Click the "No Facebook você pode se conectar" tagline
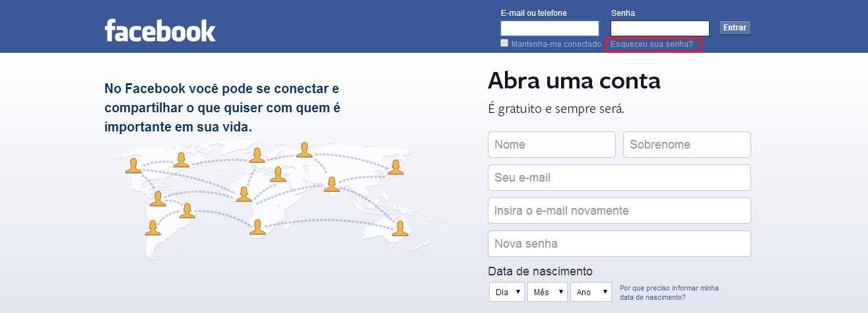868x313 pixels. tap(222, 107)
